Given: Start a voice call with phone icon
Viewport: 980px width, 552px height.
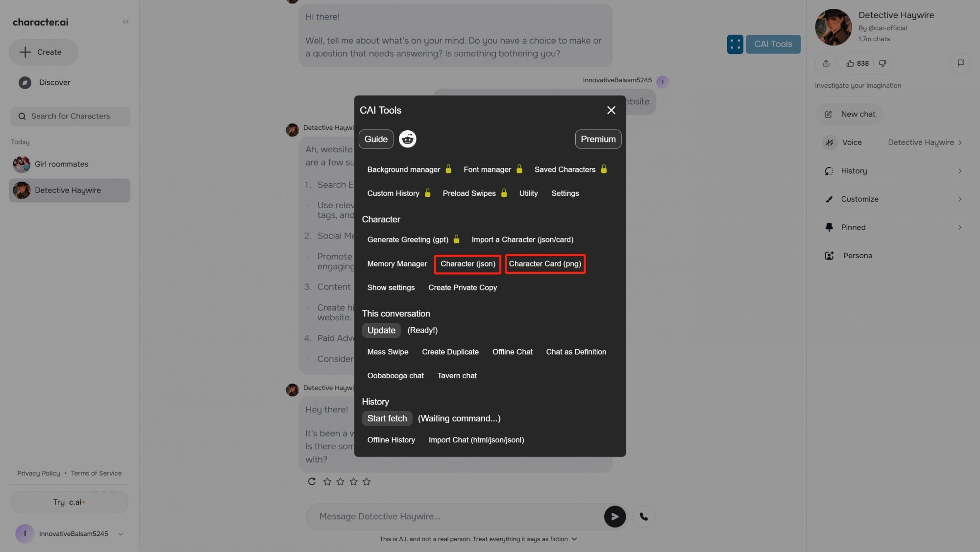Looking at the screenshot, I should 643,516.
